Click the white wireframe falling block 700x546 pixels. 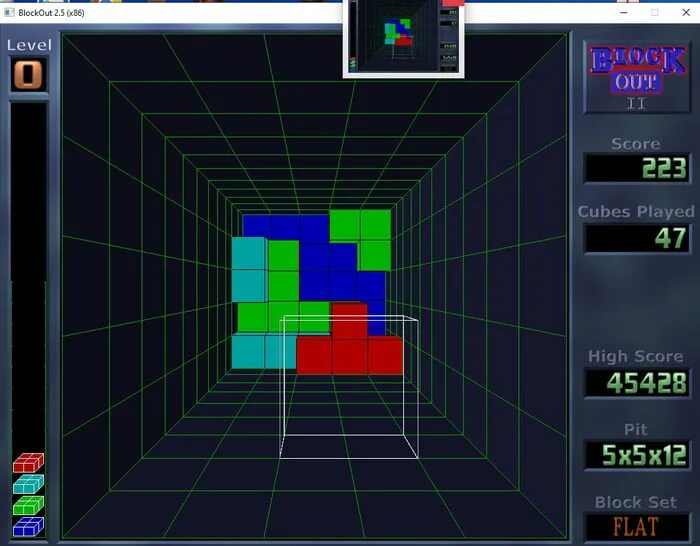(349, 387)
